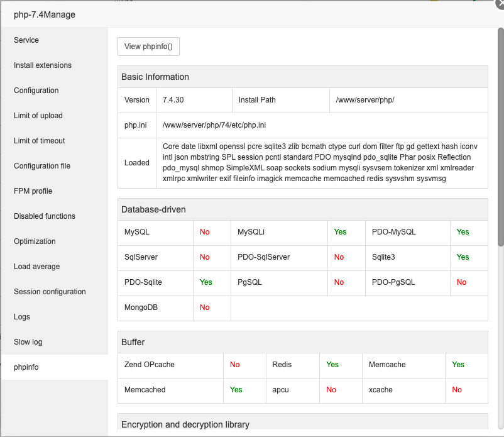504x437 pixels.
Task: Click the View phpinfo() button
Action: [x=149, y=47]
